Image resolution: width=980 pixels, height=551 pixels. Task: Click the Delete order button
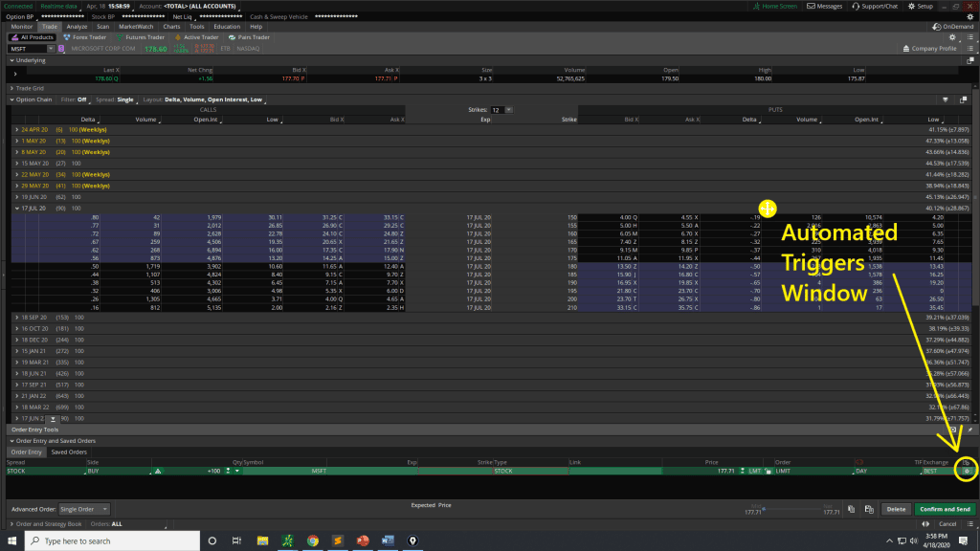coord(895,509)
